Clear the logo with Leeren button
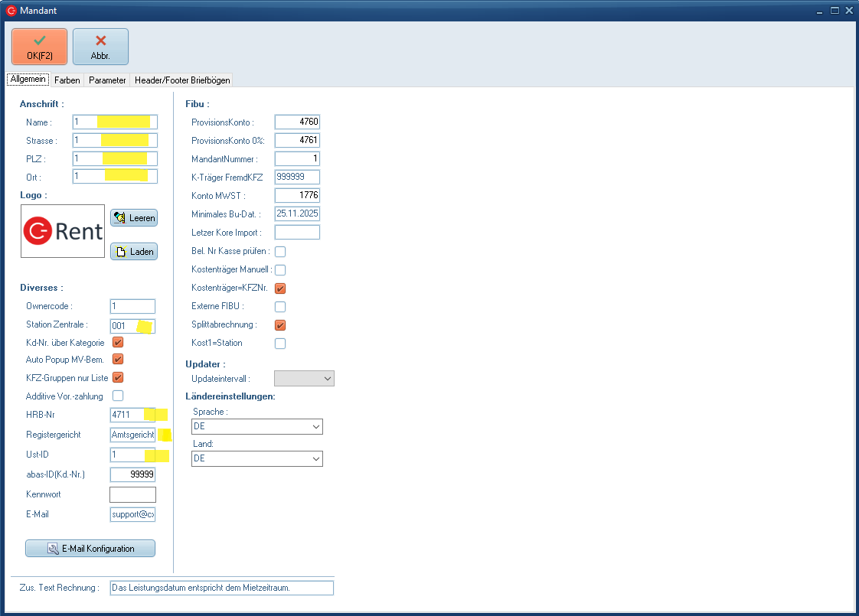 [134, 218]
